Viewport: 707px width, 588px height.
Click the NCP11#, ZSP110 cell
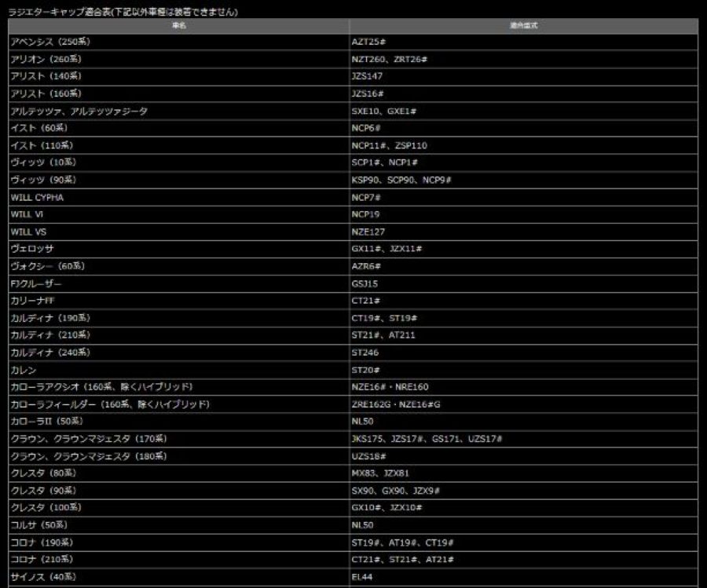tap(389, 145)
